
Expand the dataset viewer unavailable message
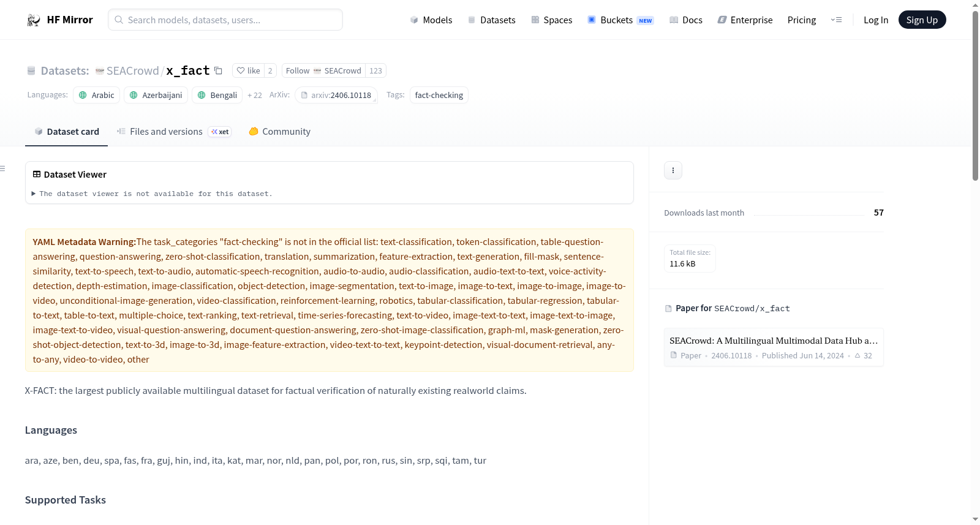152,194
